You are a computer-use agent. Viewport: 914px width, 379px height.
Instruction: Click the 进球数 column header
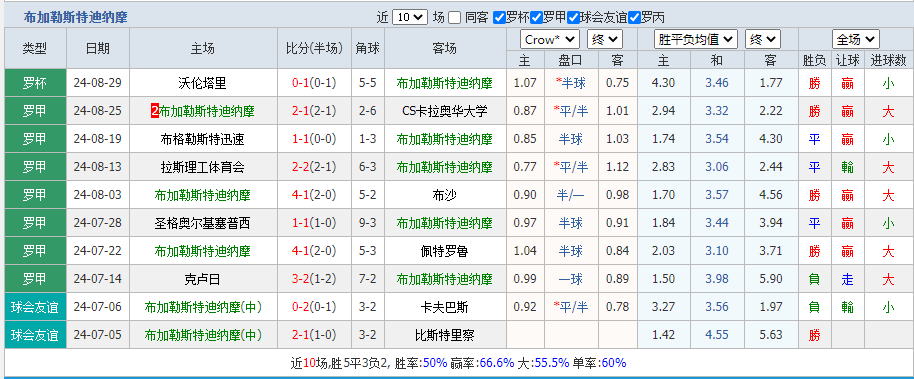(888, 60)
